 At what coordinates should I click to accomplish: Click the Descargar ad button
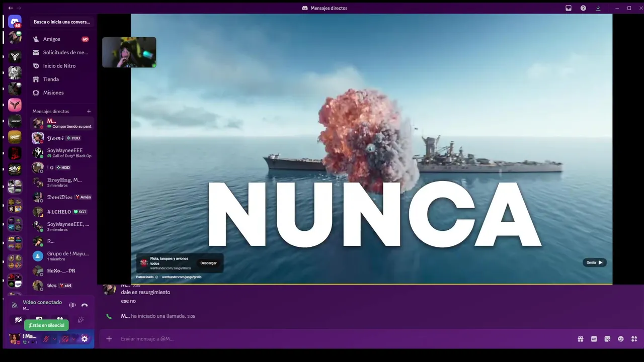click(x=208, y=263)
